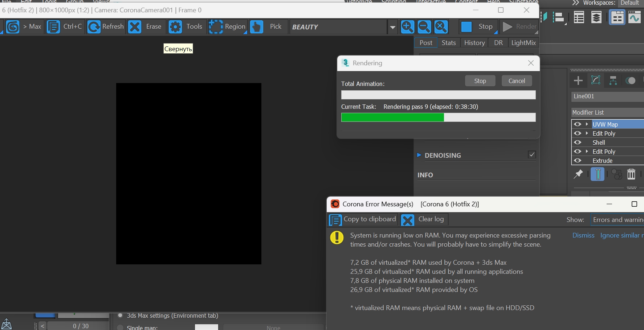Image resolution: width=644 pixels, height=330 pixels.
Task: Open the BEAUTY channel dropdown arrow
Action: click(x=392, y=27)
